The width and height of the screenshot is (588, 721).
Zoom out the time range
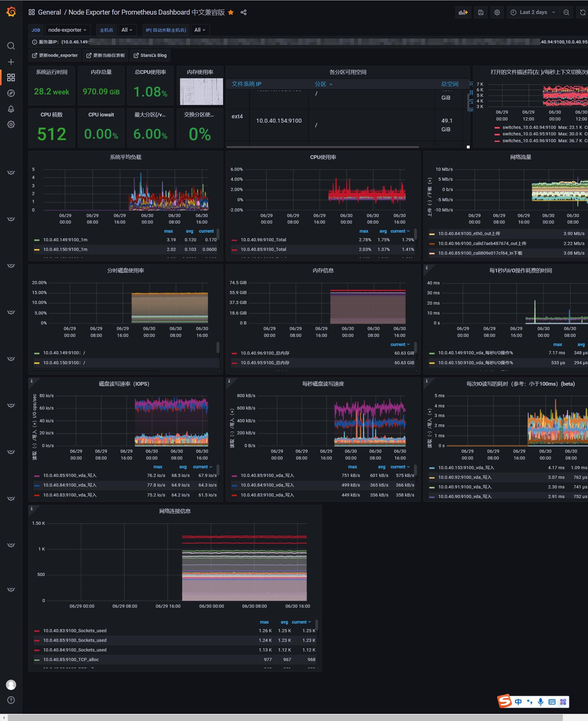point(566,12)
